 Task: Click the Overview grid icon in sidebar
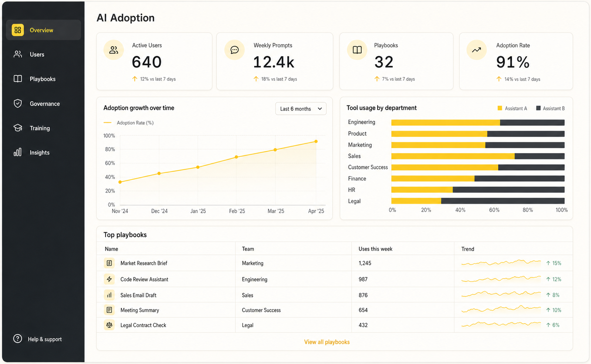coord(17,30)
